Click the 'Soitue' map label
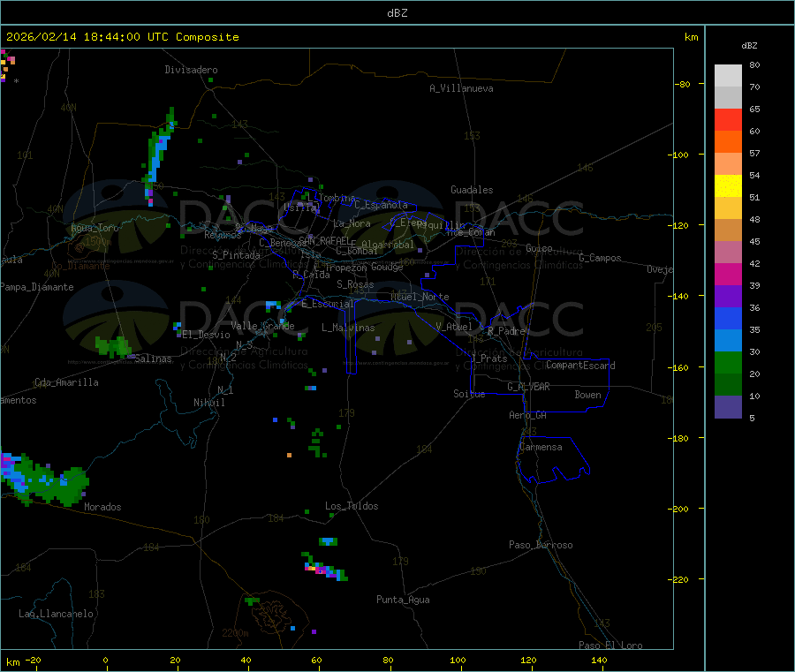The image size is (795, 672). click(x=470, y=394)
